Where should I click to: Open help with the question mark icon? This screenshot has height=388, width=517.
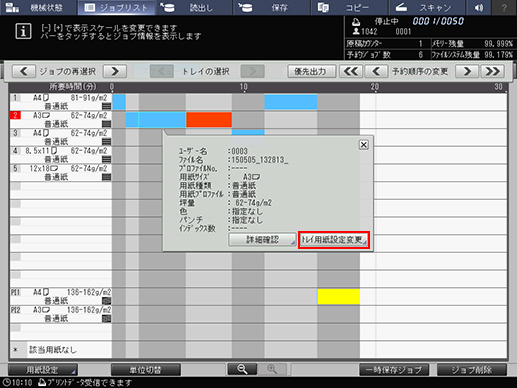point(504,7)
